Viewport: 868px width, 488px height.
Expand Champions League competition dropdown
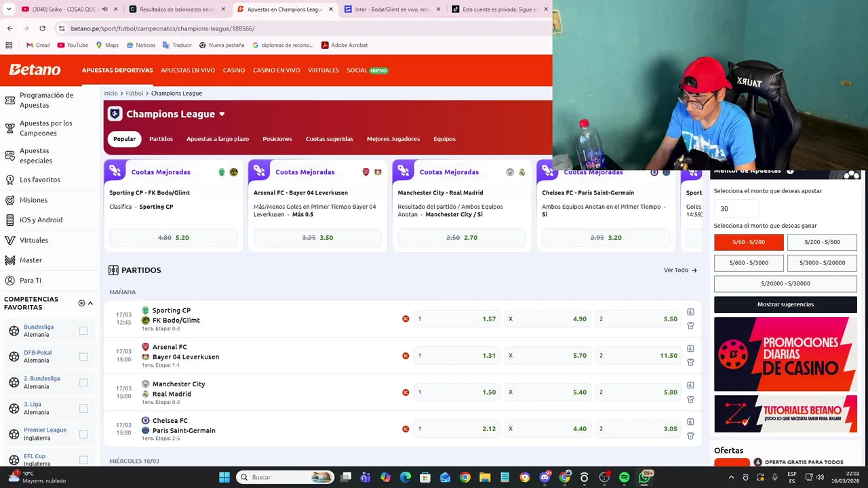pos(222,114)
